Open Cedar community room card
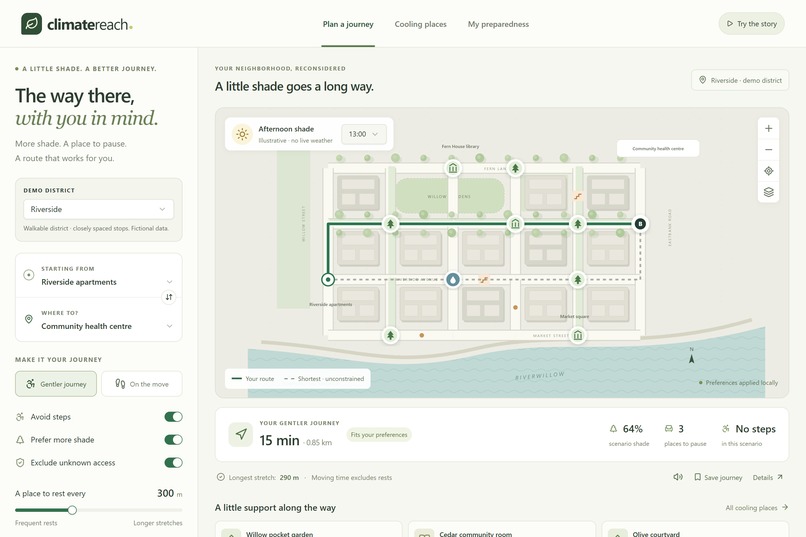This screenshot has width=806, height=537. [x=502, y=529]
